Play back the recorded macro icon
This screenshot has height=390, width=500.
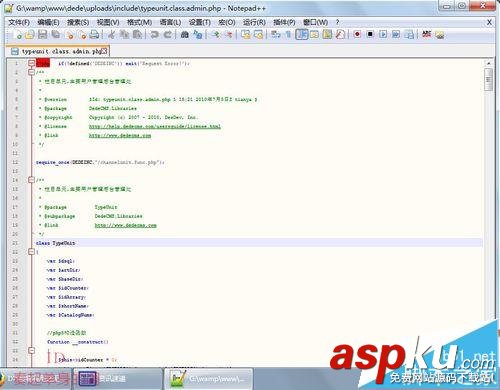tap(383, 34)
